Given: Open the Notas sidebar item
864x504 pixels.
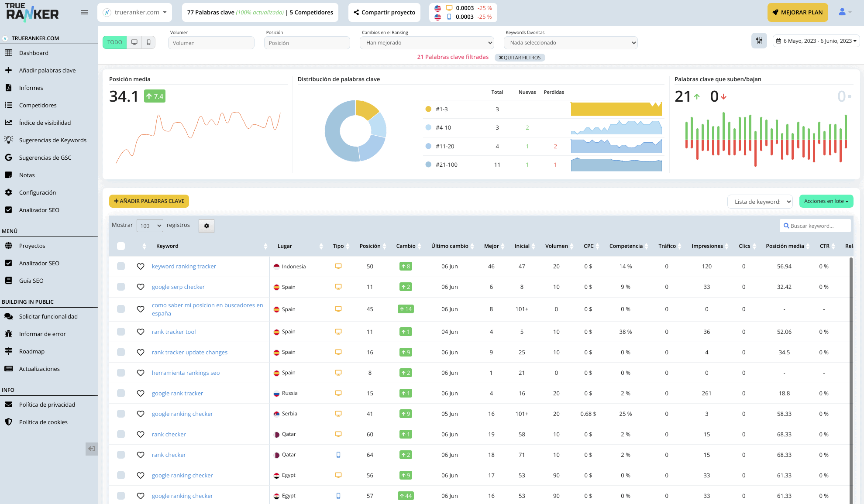Looking at the screenshot, I should point(27,175).
